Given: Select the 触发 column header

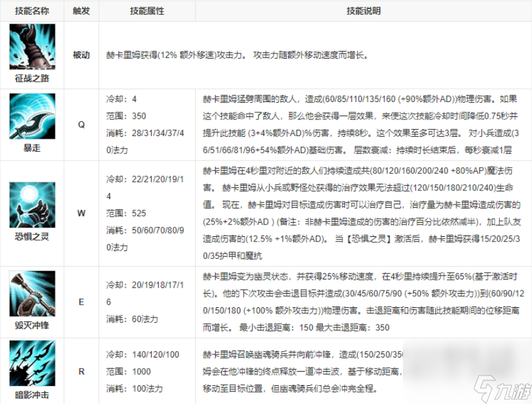Looking at the screenshot, I should pyautogui.click(x=81, y=11).
